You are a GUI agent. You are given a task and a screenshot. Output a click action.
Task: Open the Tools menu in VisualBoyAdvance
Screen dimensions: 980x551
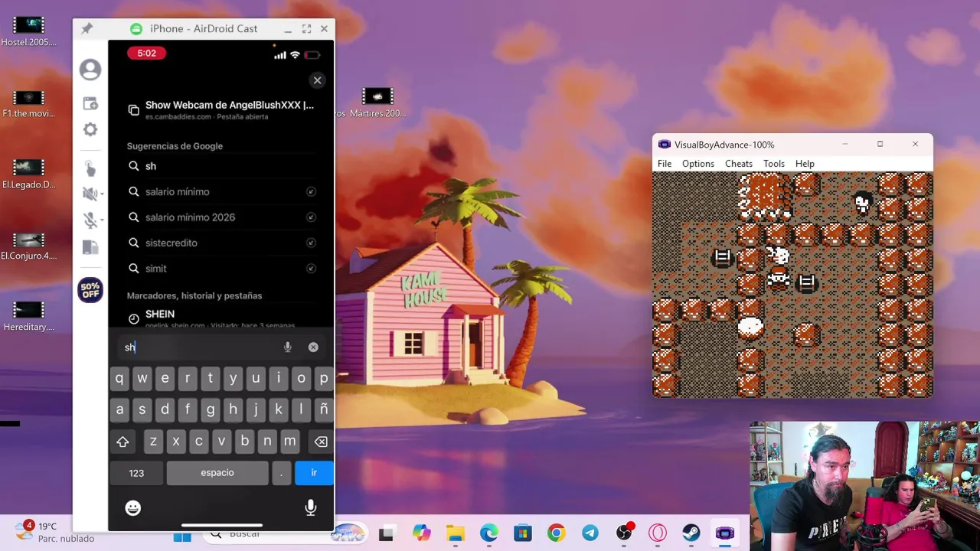point(774,164)
